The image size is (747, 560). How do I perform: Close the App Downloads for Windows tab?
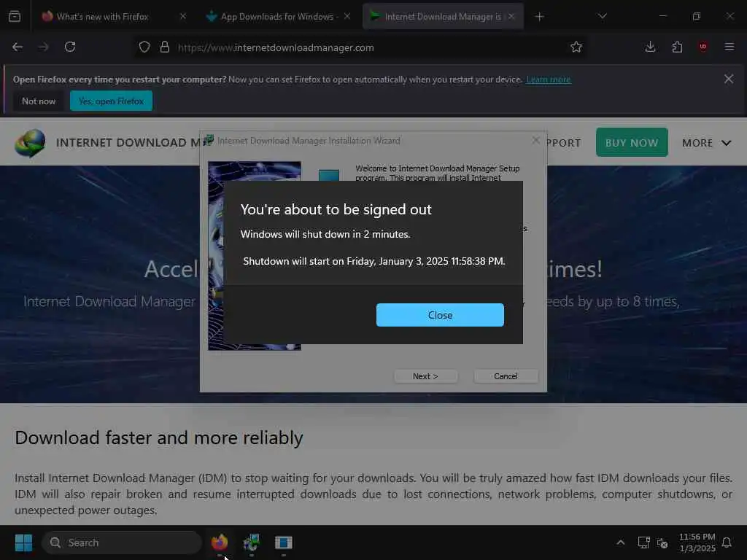347,17
